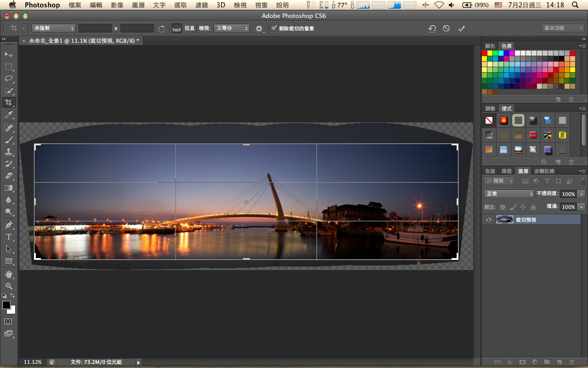Open the 檔案 menu
588x368 pixels.
pyautogui.click(x=75, y=5)
